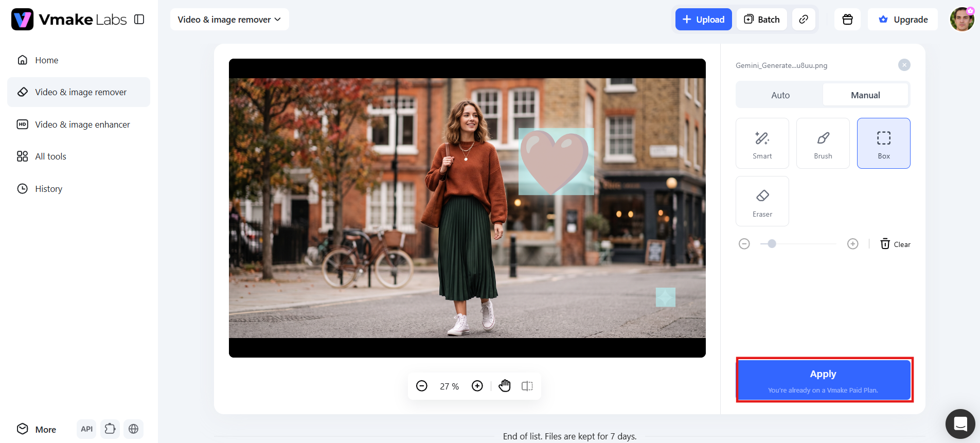The image size is (980, 443).
Task: Collapse the sidebar panel
Action: (139, 20)
